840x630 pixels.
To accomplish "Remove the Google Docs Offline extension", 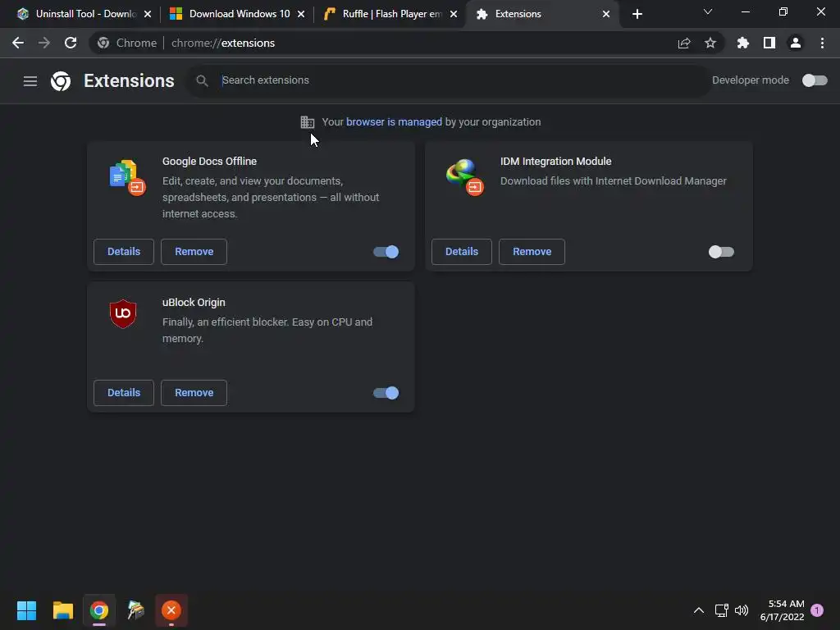I will pyautogui.click(x=194, y=252).
